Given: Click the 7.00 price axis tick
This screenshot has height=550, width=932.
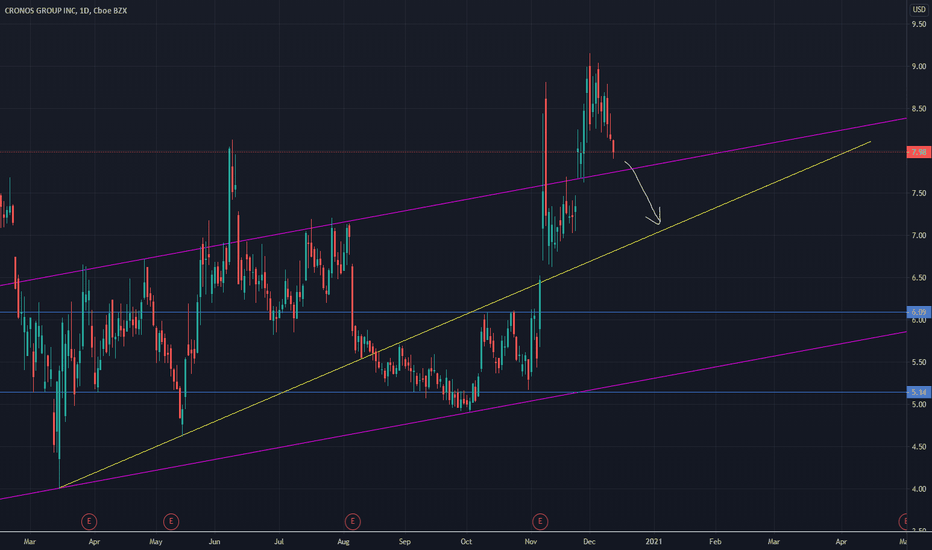Looking at the screenshot, I should (x=919, y=235).
